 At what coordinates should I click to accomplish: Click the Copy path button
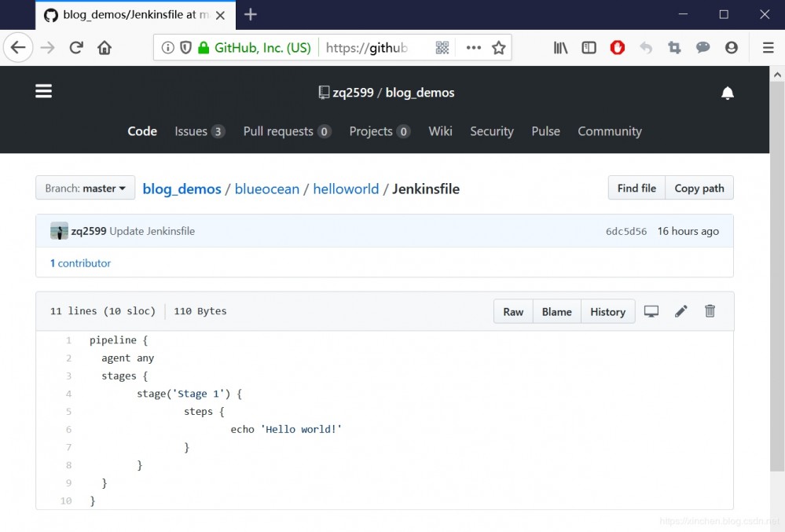coord(699,188)
